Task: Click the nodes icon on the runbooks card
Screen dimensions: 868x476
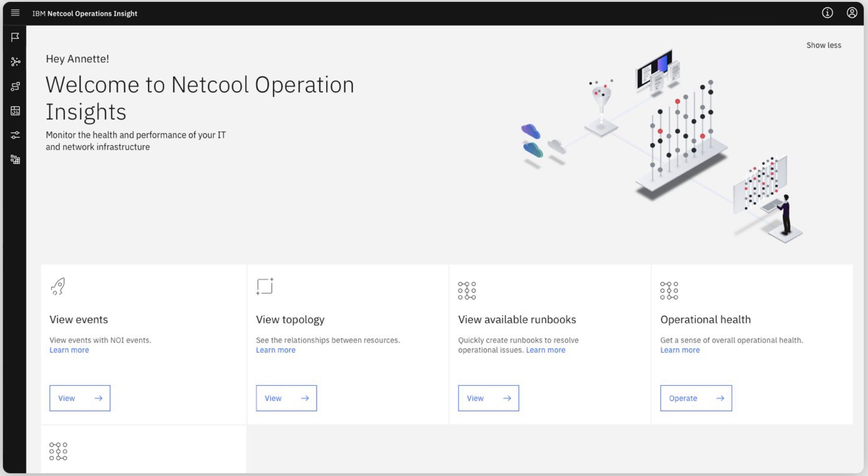Action: [x=467, y=291]
